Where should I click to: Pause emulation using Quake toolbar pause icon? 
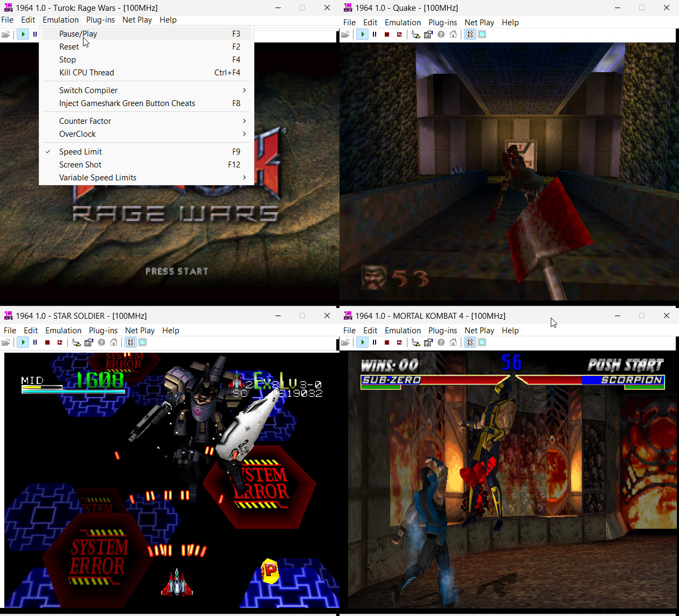(375, 34)
